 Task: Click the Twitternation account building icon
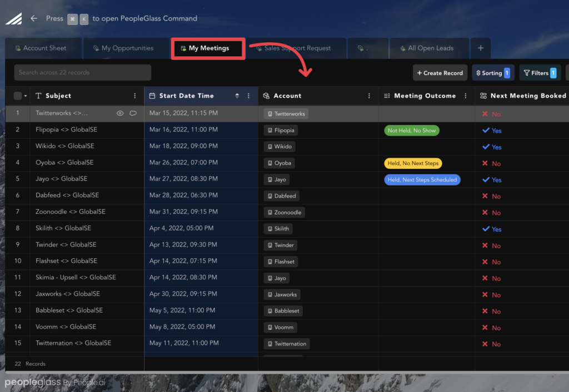269,344
